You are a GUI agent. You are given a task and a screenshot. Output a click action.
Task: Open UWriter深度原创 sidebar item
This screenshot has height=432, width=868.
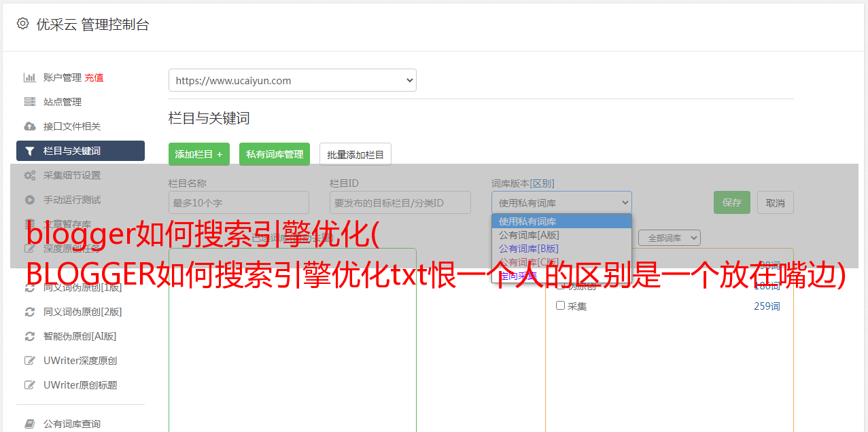point(80,361)
